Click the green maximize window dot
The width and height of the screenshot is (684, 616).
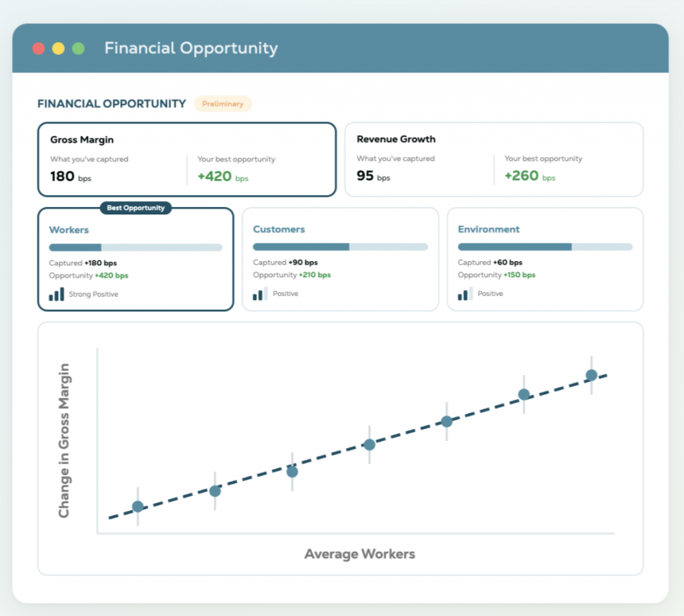click(78, 48)
